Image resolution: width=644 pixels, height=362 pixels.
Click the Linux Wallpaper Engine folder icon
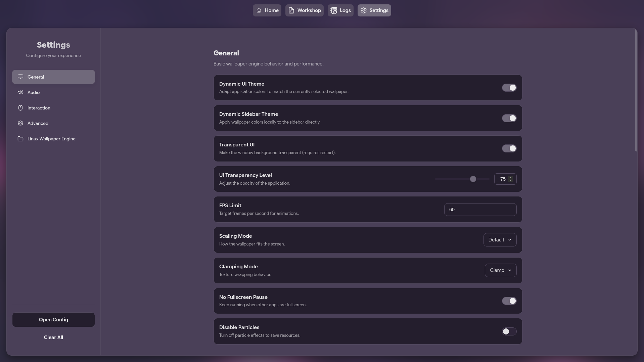tap(20, 139)
